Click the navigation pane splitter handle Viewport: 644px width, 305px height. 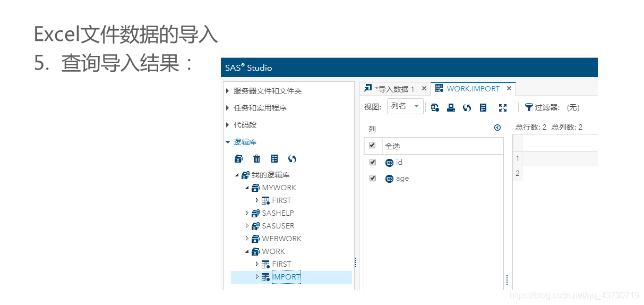(356, 262)
